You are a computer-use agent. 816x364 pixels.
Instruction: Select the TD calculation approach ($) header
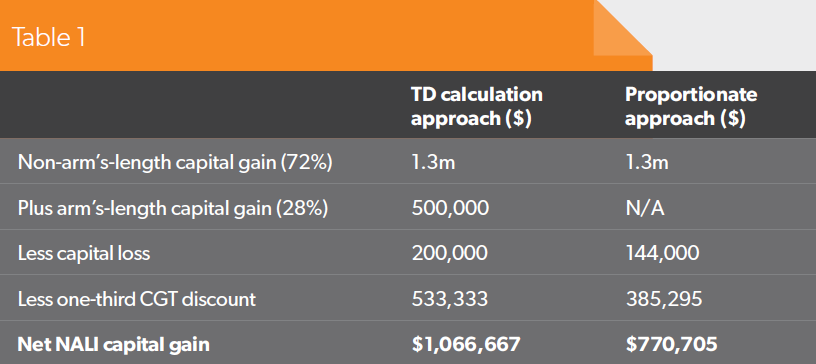(477, 106)
